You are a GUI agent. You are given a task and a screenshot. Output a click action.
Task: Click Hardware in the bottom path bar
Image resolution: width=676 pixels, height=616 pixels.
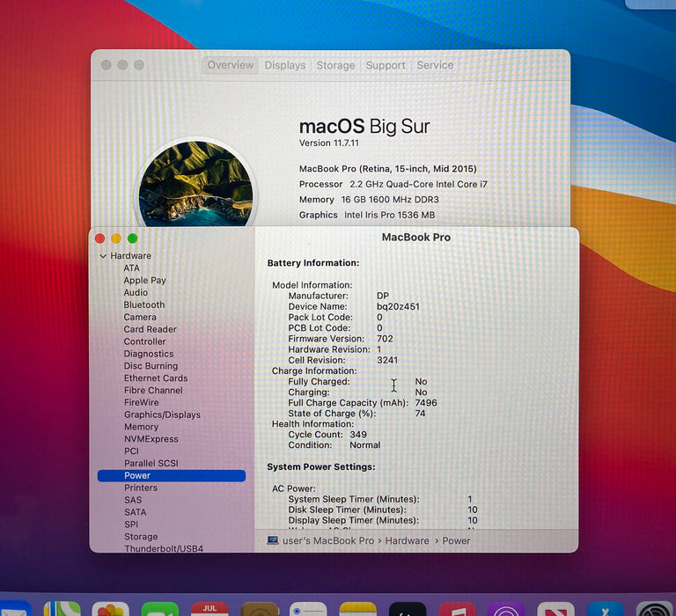[x=407, y=540]
